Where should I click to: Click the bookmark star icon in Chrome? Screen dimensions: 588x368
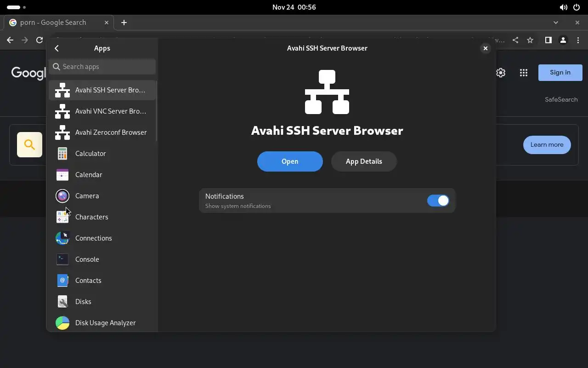(530, 40)
